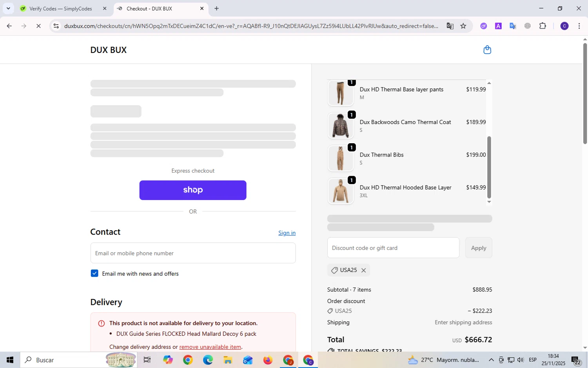Click the purple round extension icon
Viewport: 588px width, 368px height.
484,26
